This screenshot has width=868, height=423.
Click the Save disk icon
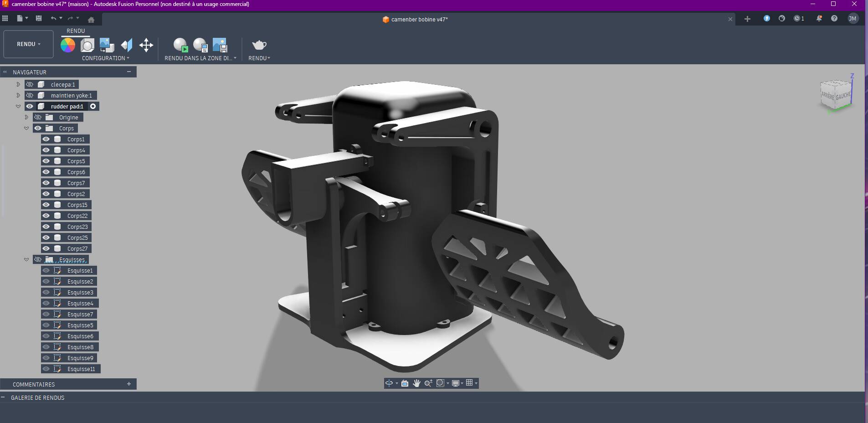point(39,19)
